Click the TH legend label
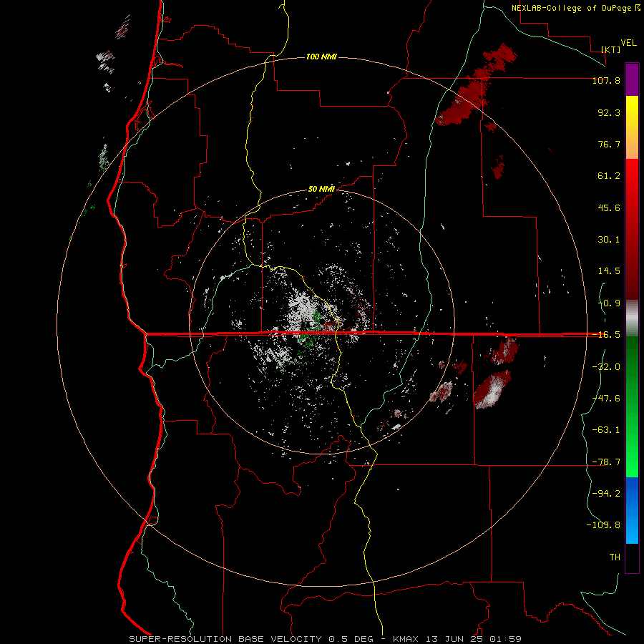The width and height of the screenshot is (644, 644). tap(615, 557)
